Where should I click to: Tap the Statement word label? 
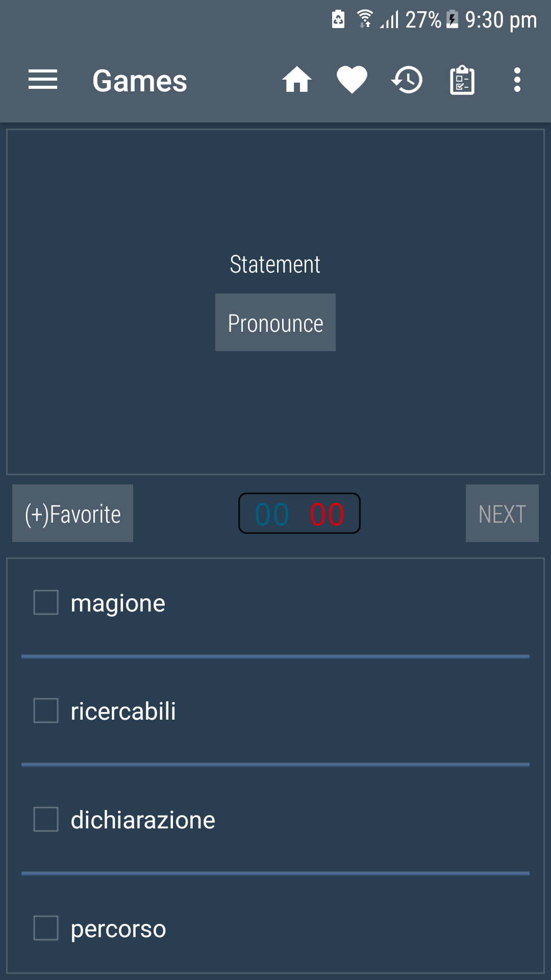point(275,264)
